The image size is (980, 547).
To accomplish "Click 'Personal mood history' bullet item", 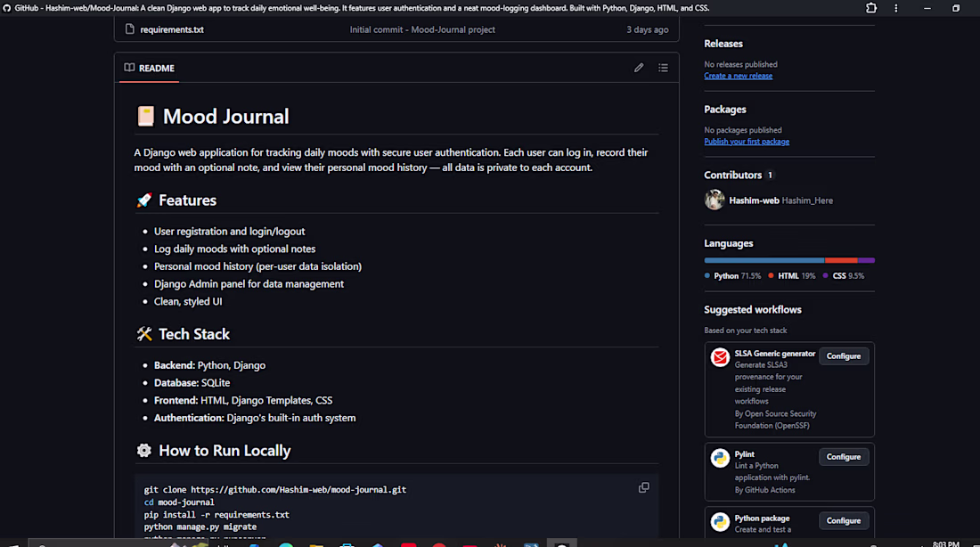I will [x=257, y=266].
